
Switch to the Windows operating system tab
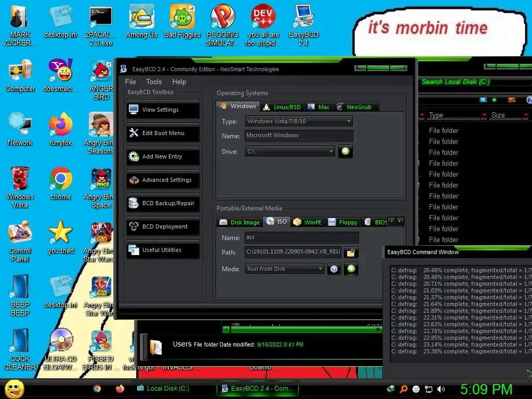click(238, 106)
